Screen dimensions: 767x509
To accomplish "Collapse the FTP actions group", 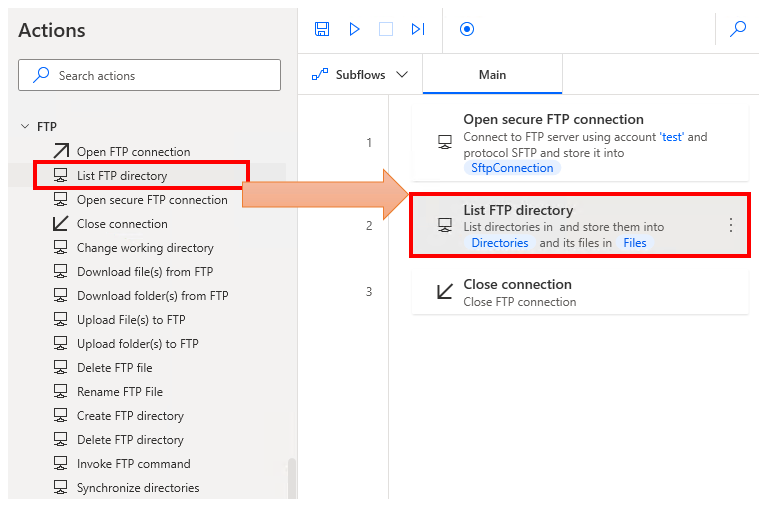I will click(25, 127).
